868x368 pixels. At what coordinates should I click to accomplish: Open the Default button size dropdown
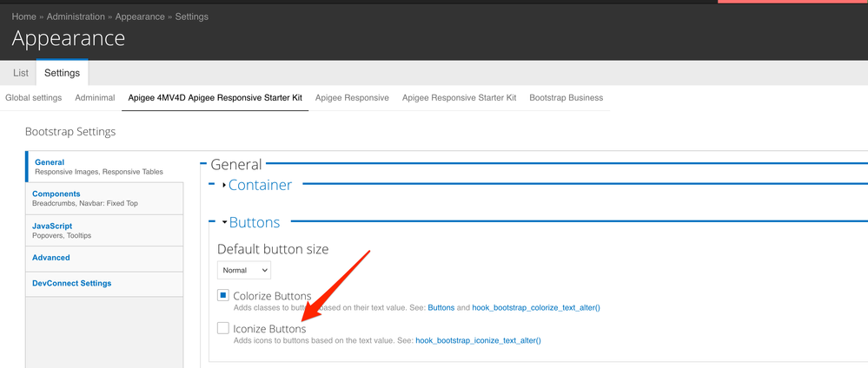pos(244,270)
